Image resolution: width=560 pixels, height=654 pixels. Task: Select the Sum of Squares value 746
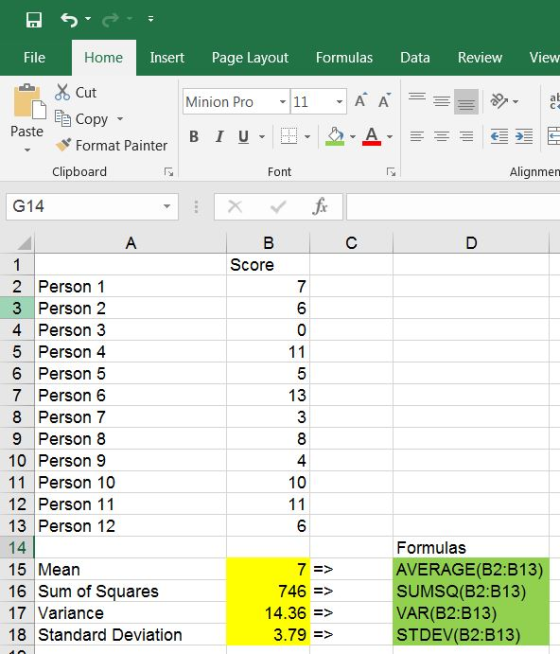(x=268, y=591)
